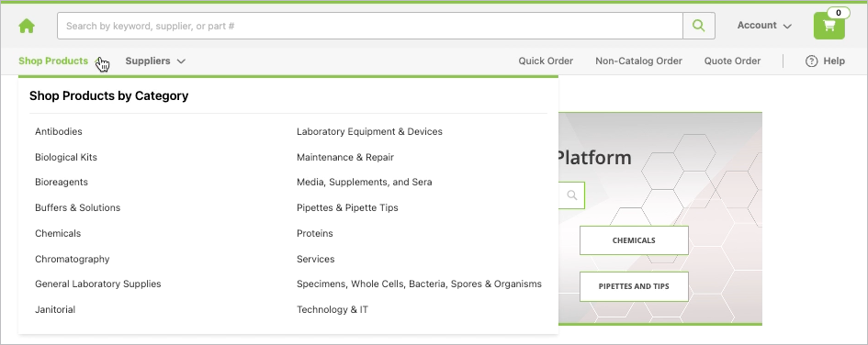868x345 pixels.
Task: Go to the home page icon
Action: coord(27,26)
